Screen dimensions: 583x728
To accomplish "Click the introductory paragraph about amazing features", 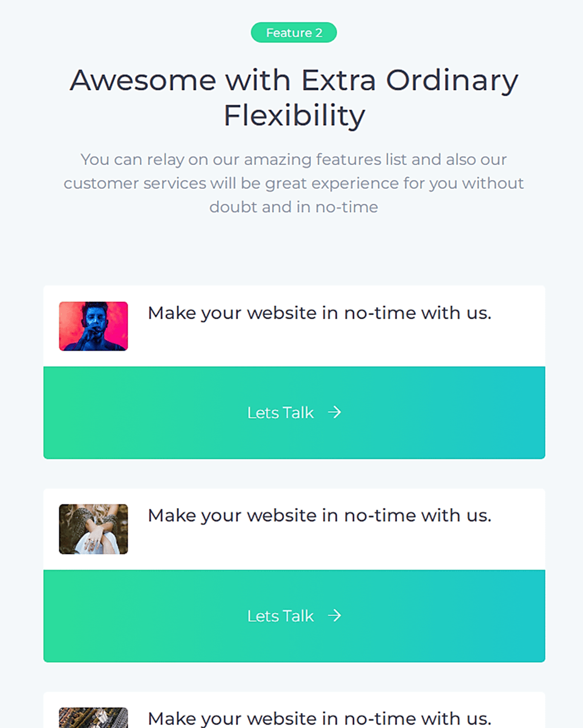I will 294,183.
